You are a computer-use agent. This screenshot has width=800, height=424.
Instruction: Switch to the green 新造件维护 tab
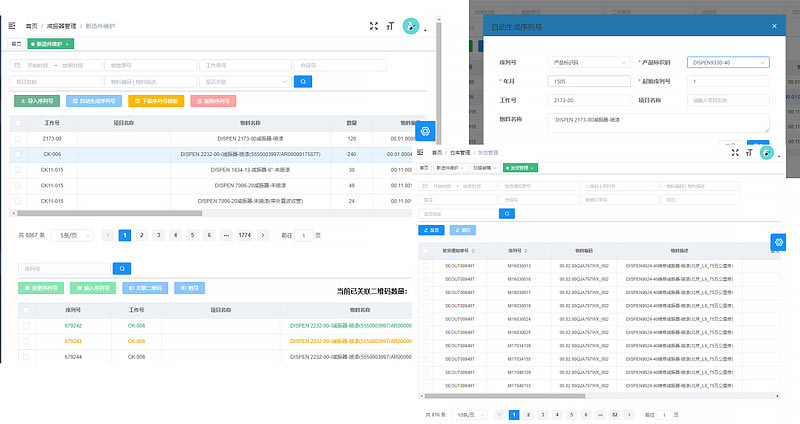click(x=51, y=44)
